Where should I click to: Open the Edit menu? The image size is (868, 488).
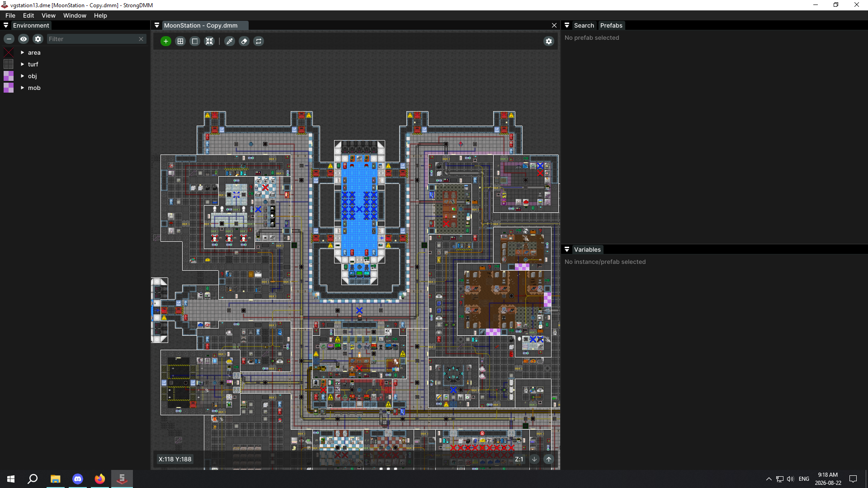(x=28, y=15)
